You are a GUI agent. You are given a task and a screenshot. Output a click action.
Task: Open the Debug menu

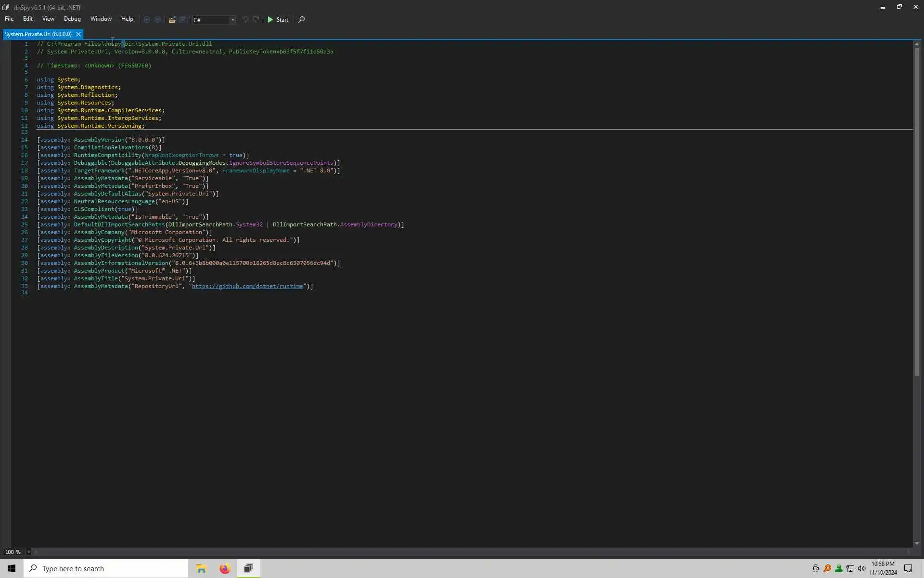(72, 19)
